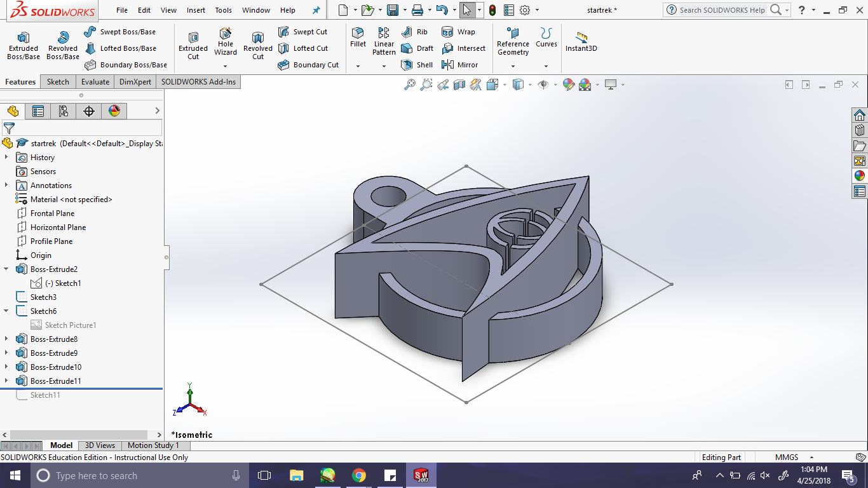Expand the Boss-Extrude8 feature node

(x=6, y=339)
